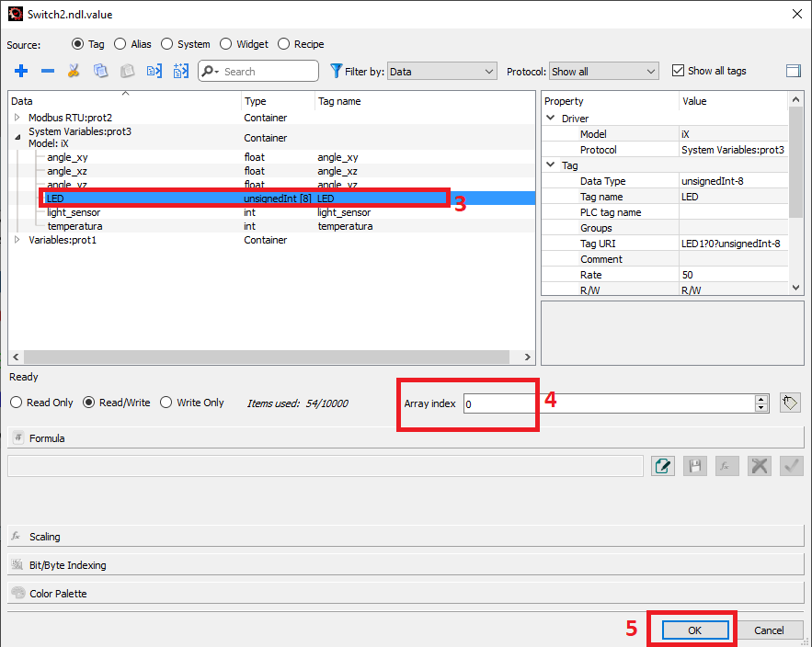Click the OK button
The width and height of the screenshot is (812, 647).
tap(695, 630)
